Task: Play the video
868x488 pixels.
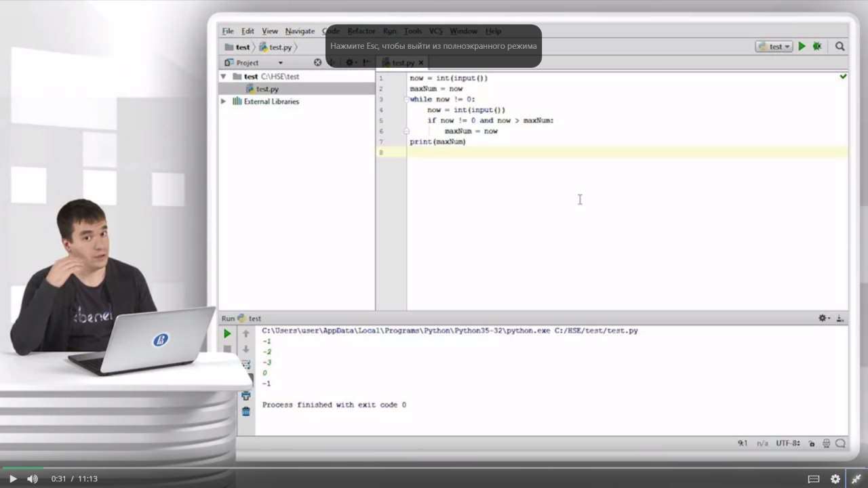Action: (x=13, y=479)
